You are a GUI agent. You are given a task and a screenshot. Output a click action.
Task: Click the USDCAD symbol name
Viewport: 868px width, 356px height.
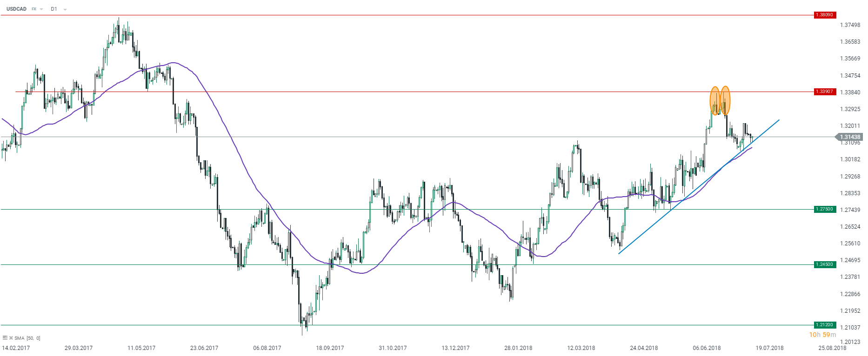pyautogui.click(x=16, y=9)
